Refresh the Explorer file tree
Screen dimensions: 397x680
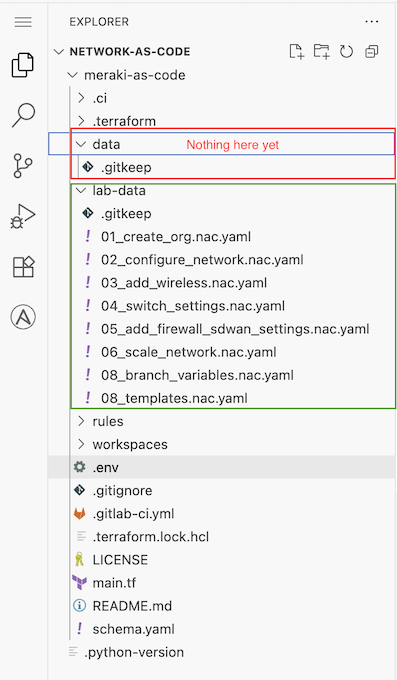346,52
